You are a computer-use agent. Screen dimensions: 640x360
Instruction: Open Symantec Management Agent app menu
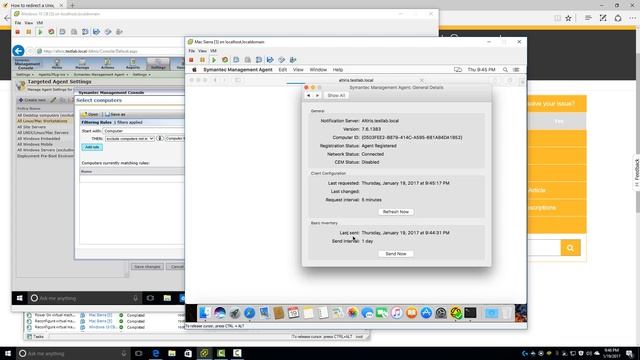coord(238,70)
